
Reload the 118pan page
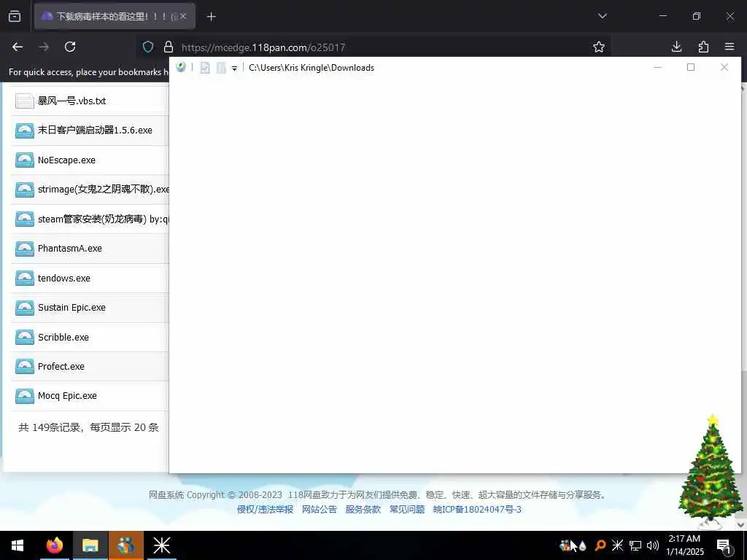70,47
